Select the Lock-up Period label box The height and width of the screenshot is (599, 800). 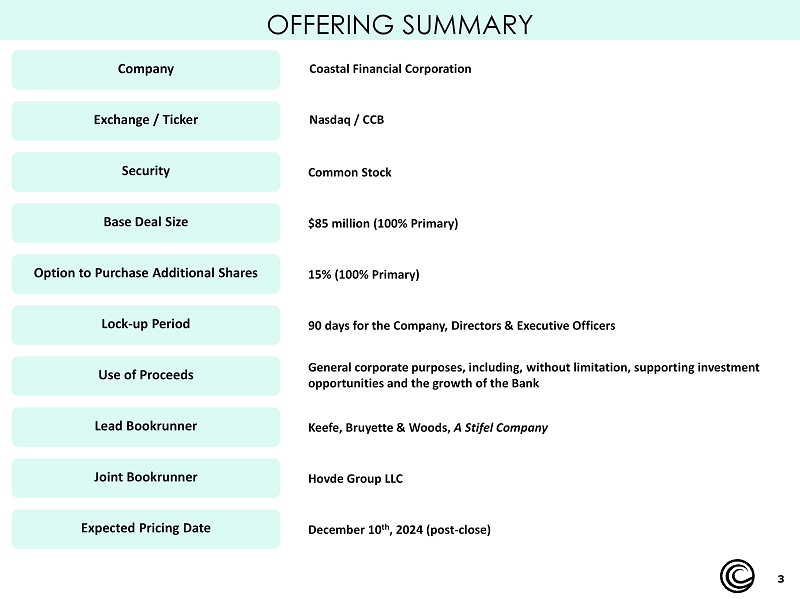(x=146, y=324)
